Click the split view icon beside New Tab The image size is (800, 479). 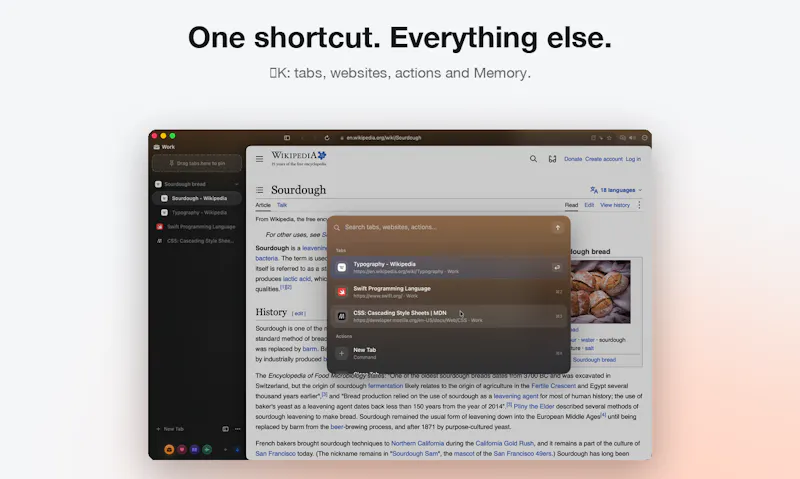coord(226,429)
